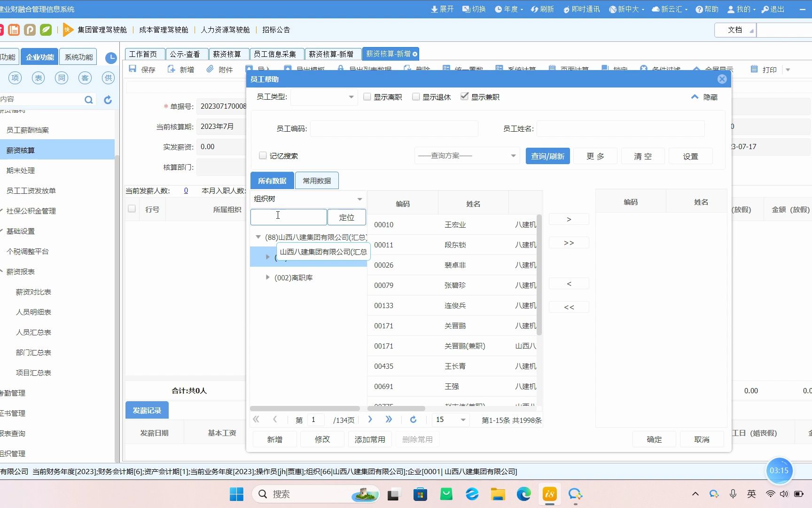Viewport: 812px width, 508px height.
Task: Click the clock icon beside function tabs
Action: (x=111, y=58)
